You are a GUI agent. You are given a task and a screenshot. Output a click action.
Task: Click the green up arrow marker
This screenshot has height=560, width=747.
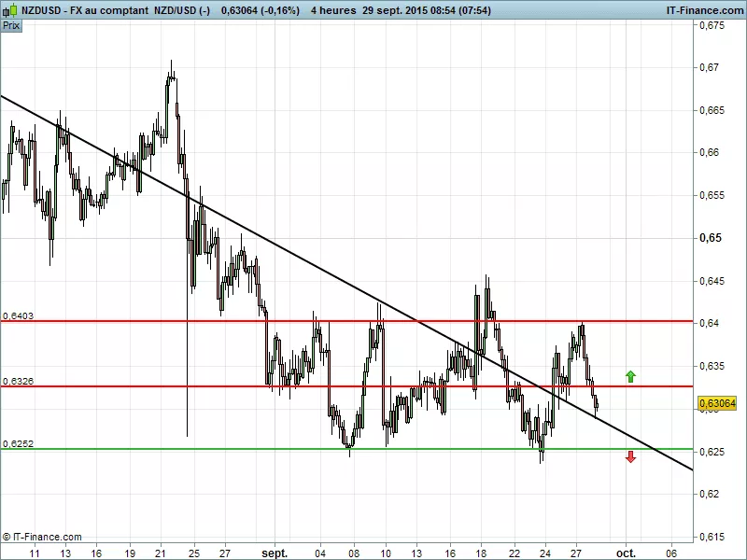(x=631, y=377)
